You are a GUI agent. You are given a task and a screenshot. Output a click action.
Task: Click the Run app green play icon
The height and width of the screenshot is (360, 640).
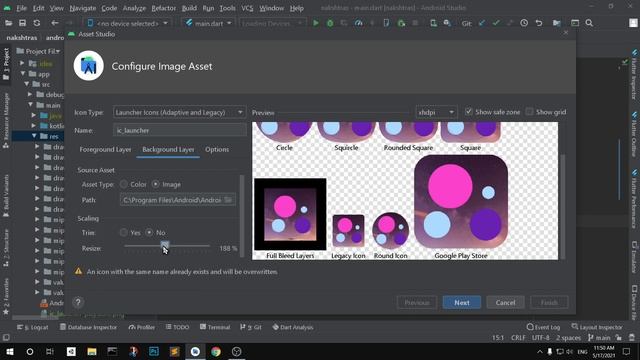[316, 23]
